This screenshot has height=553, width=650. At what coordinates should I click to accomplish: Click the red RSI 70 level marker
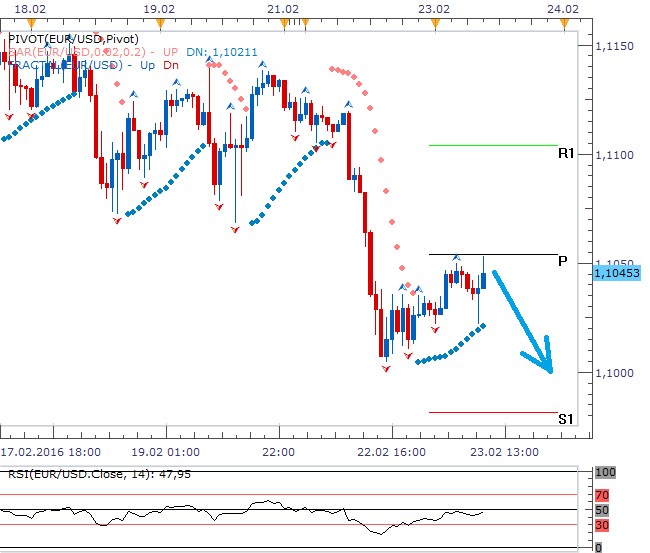pyautogui.click(x=602, y=495)
